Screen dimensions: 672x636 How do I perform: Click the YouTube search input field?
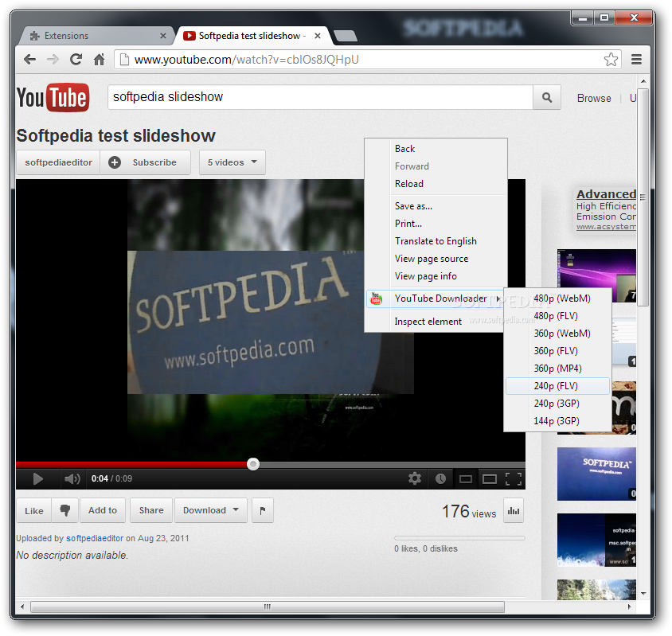click(x=320, y=97)
